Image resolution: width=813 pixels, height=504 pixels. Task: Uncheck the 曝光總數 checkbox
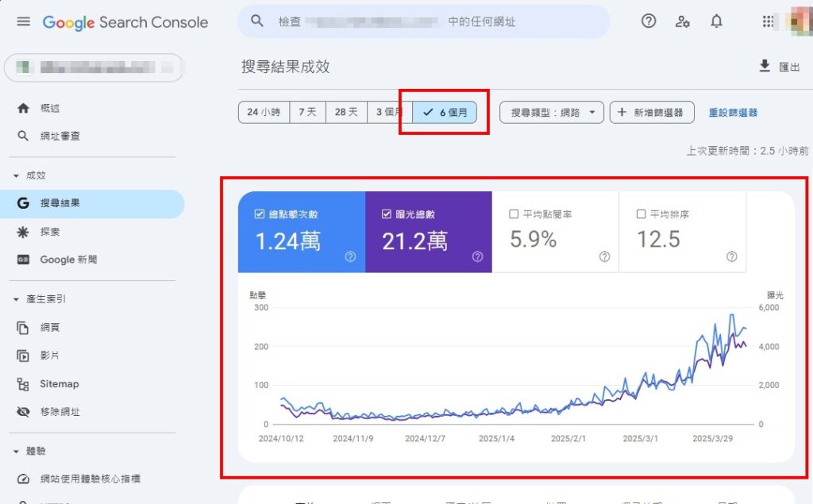pos(387,214)
